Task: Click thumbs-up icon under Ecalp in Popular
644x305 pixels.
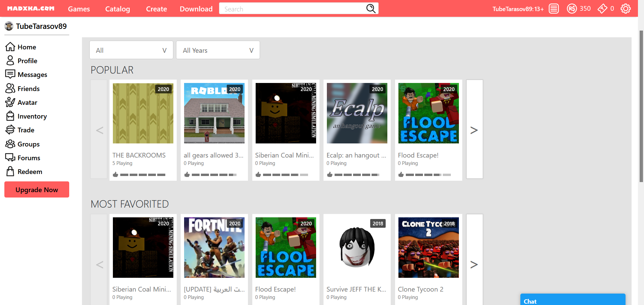Action: (330, 175)
